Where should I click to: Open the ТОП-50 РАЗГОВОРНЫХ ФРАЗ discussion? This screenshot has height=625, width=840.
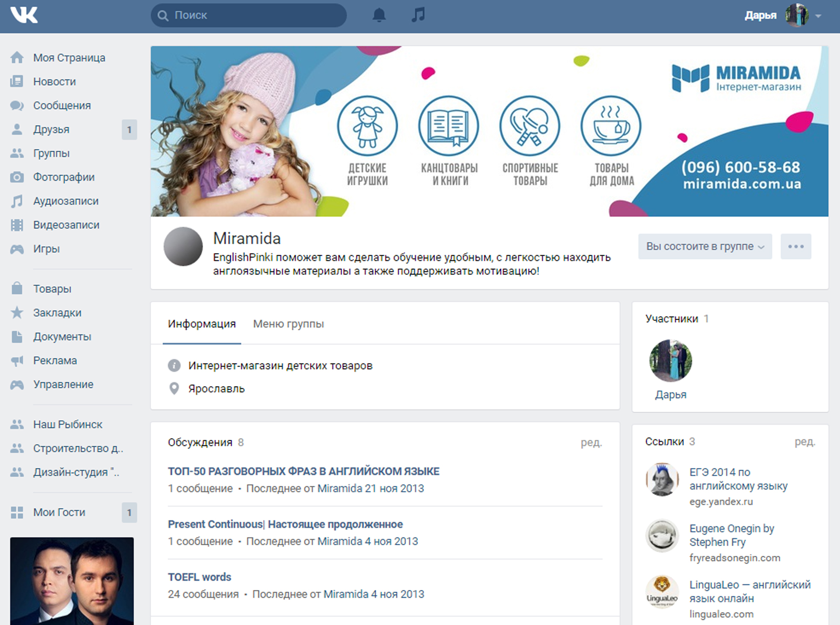click(303, 471)
